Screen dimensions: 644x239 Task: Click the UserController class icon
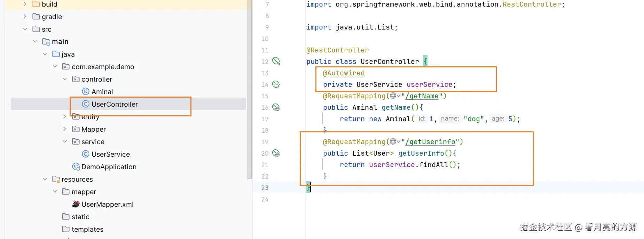[86, 104]
